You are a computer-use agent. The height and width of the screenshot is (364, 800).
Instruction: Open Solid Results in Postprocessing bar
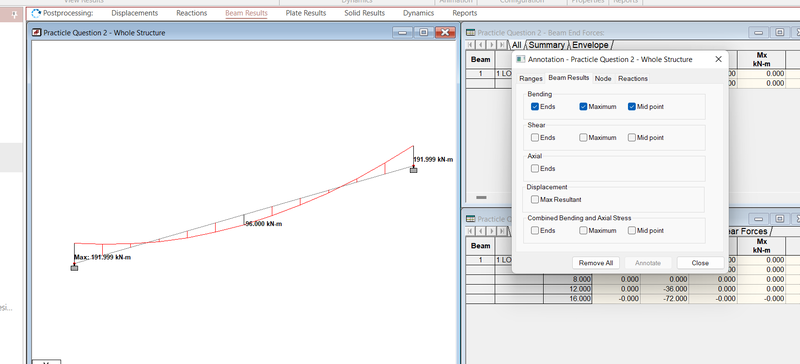tap(364, 13)
